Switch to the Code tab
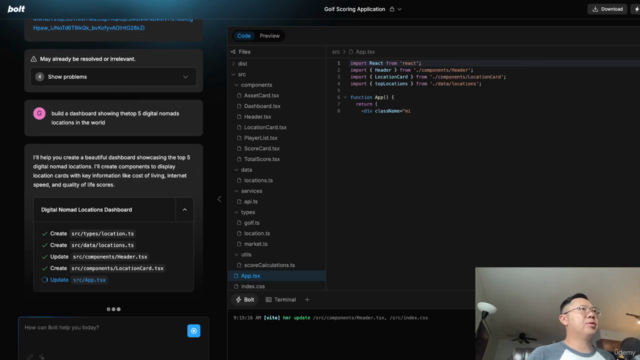640x360 pixels. tap(244, 36)
